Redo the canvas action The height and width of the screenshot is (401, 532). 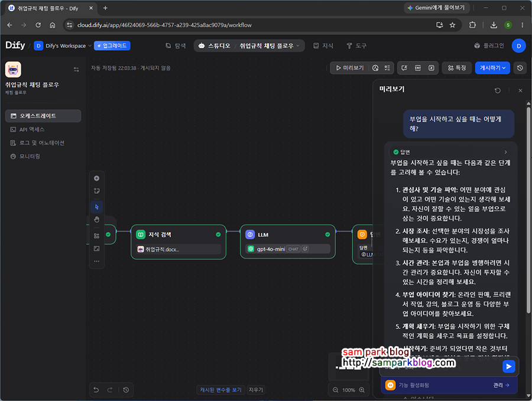(109, 390)
